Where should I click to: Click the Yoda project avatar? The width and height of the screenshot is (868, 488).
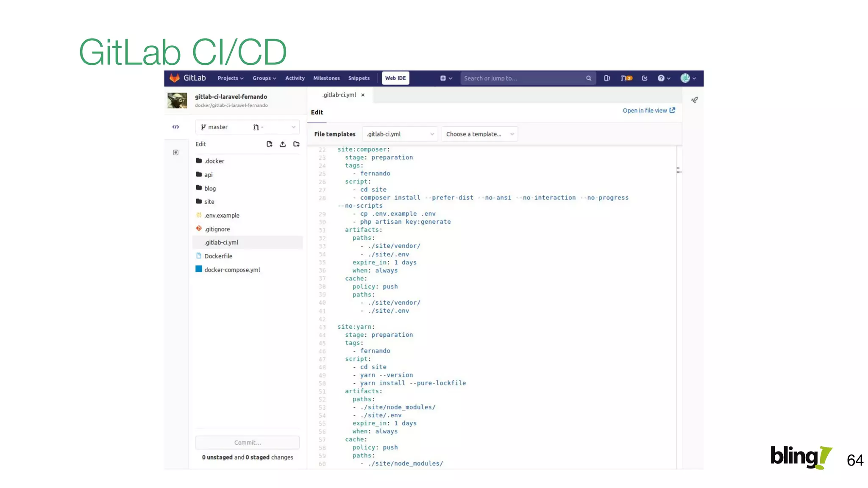[177, 100]
